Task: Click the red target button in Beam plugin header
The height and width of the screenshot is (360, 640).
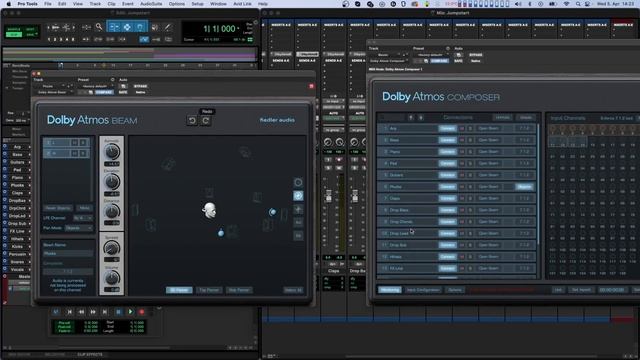Action: tap(311, 86)
